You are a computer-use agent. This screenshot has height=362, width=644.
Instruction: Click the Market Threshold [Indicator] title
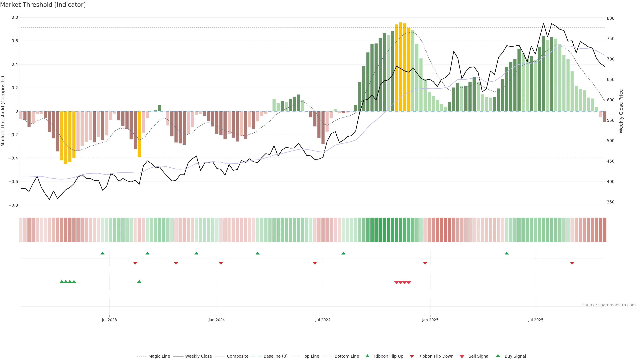click(43, 5)
